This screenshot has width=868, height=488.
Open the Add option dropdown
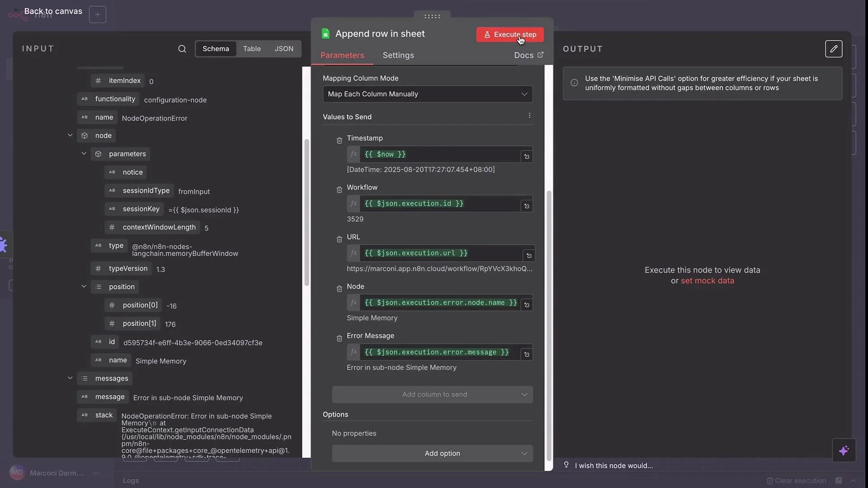(432, 453)
